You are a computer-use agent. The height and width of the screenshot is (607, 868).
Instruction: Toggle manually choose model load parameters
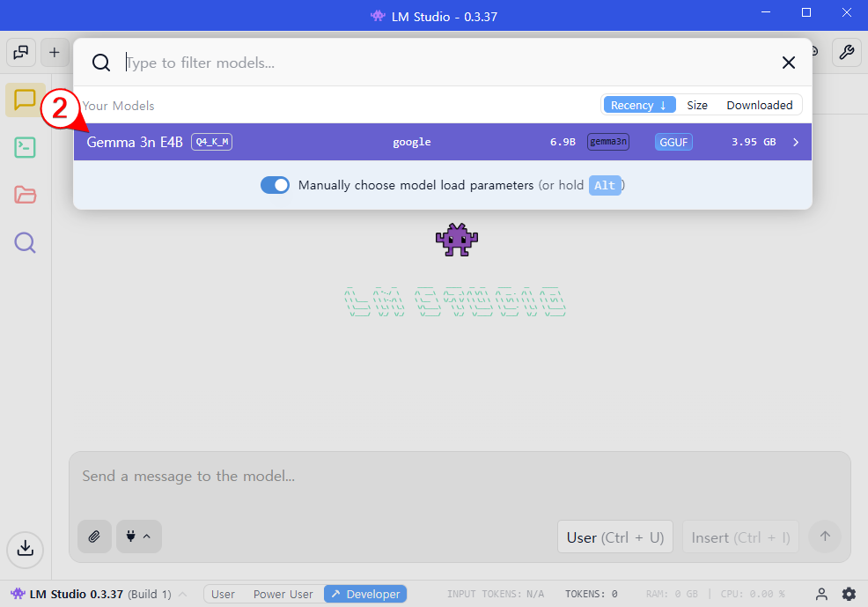(x=275, y=185)
